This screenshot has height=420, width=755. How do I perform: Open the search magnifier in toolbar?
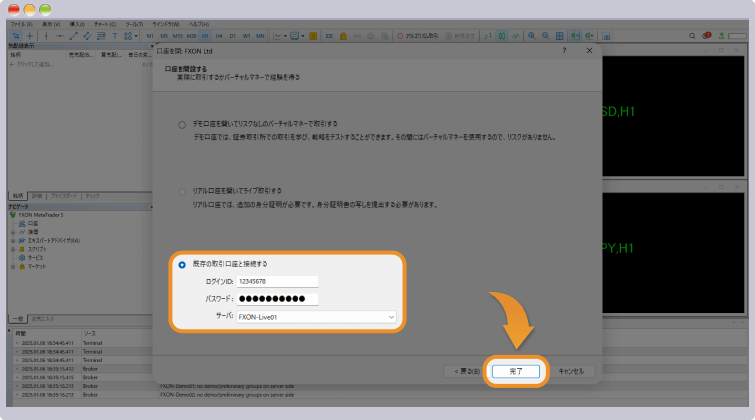click(692, 36)
